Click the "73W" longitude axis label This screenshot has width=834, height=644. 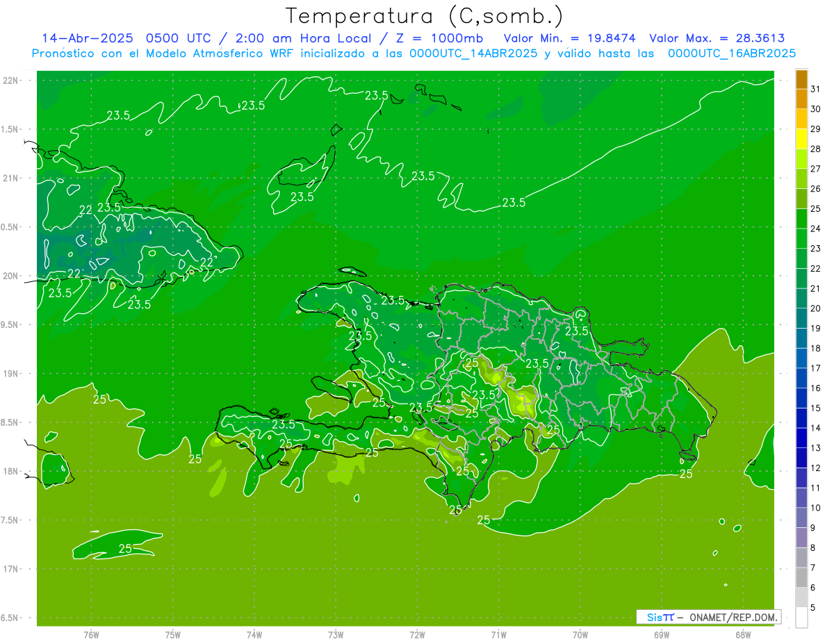tap(336, 634)
